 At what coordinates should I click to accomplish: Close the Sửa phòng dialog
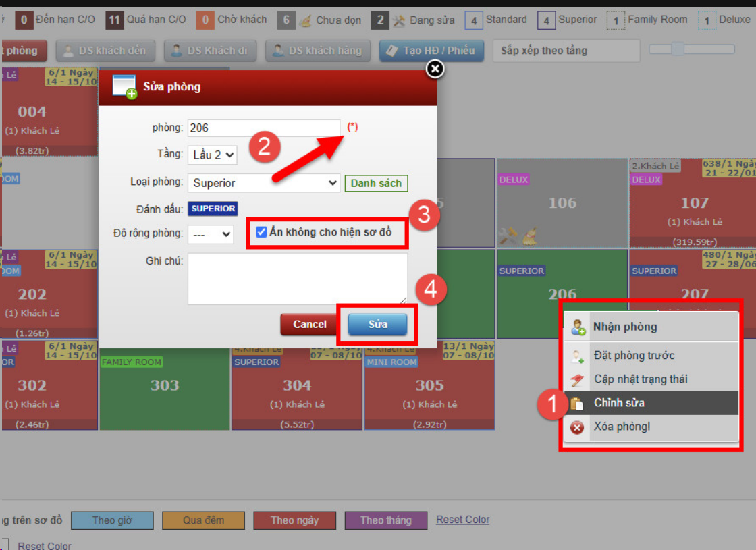(x=435, y=69)
